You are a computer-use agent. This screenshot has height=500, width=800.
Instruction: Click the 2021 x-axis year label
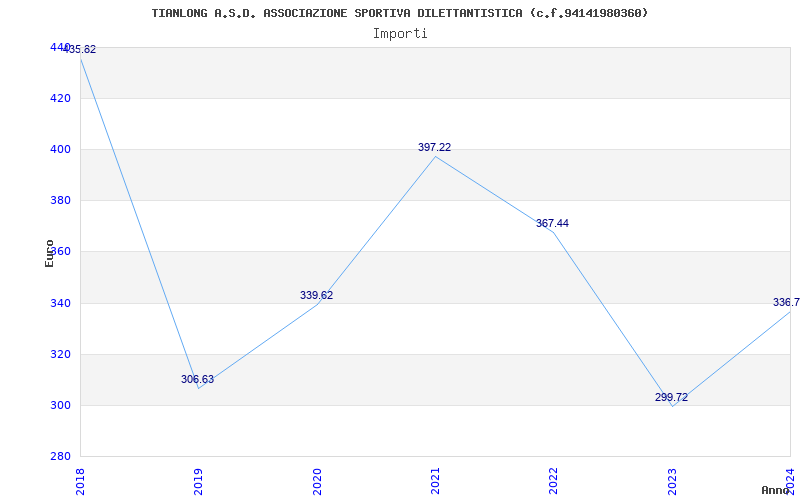tap(435, 481)
